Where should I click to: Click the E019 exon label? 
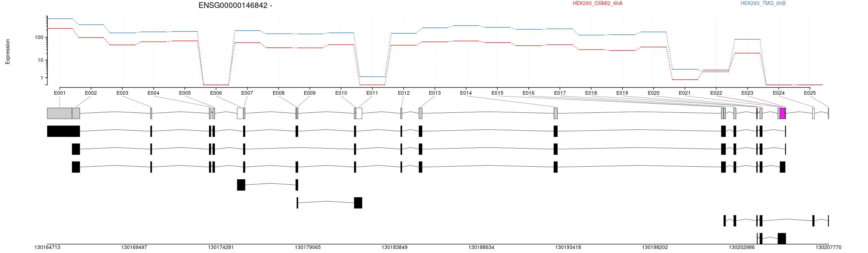coord(622,93)
